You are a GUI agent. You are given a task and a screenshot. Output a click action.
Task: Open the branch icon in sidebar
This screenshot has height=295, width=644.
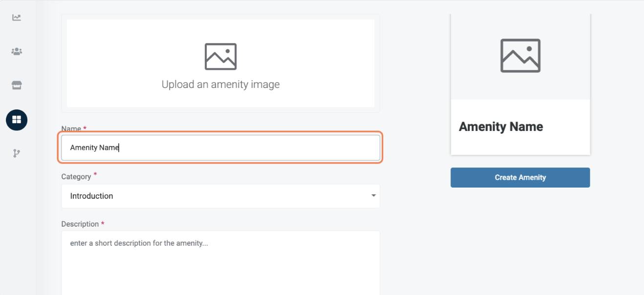(17, 153)
